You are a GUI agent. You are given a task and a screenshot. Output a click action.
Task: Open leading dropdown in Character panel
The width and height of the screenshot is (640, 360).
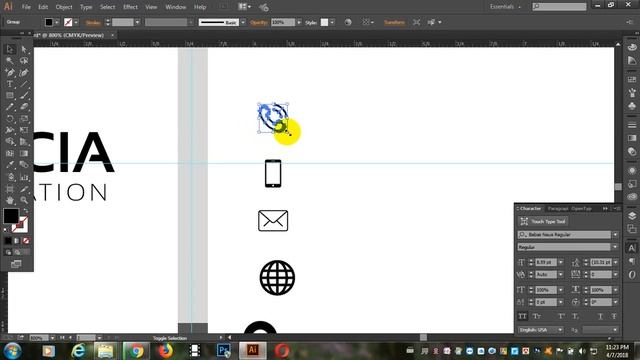click(x=616, y=262)
